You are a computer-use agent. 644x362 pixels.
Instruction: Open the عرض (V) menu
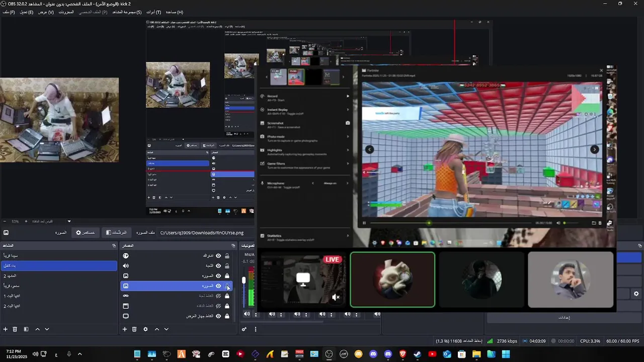46,12
